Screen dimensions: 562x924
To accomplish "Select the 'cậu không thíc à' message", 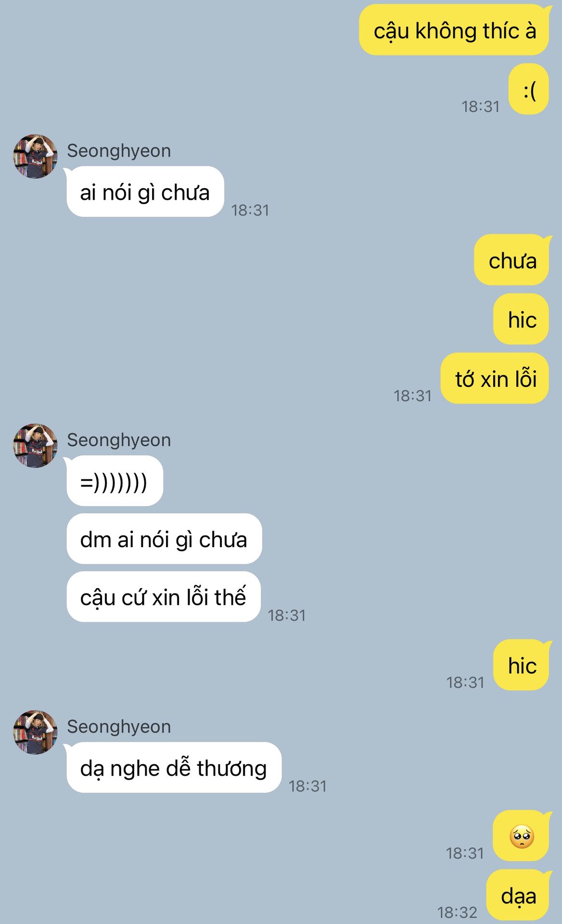I will (454, 30).
